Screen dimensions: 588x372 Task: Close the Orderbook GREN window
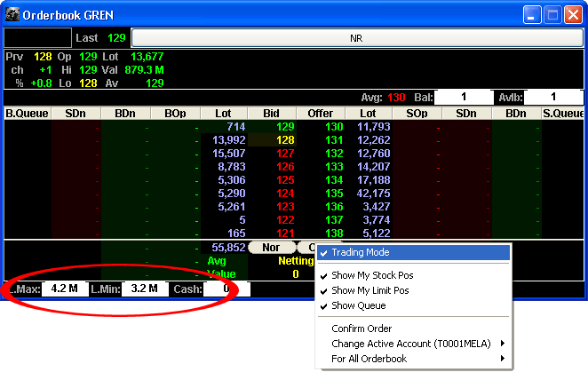click(574, 14)
